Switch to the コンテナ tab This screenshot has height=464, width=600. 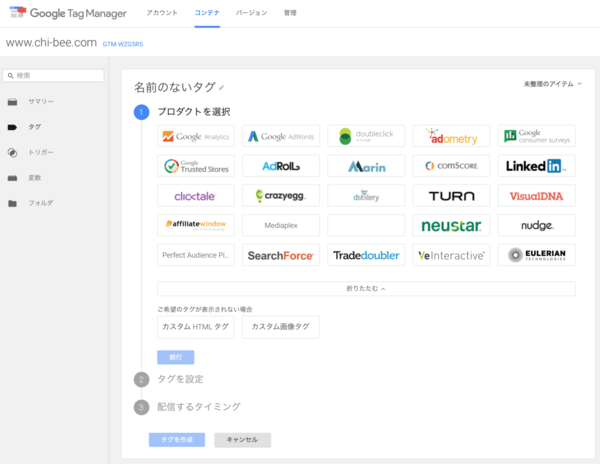pos(207,13)
